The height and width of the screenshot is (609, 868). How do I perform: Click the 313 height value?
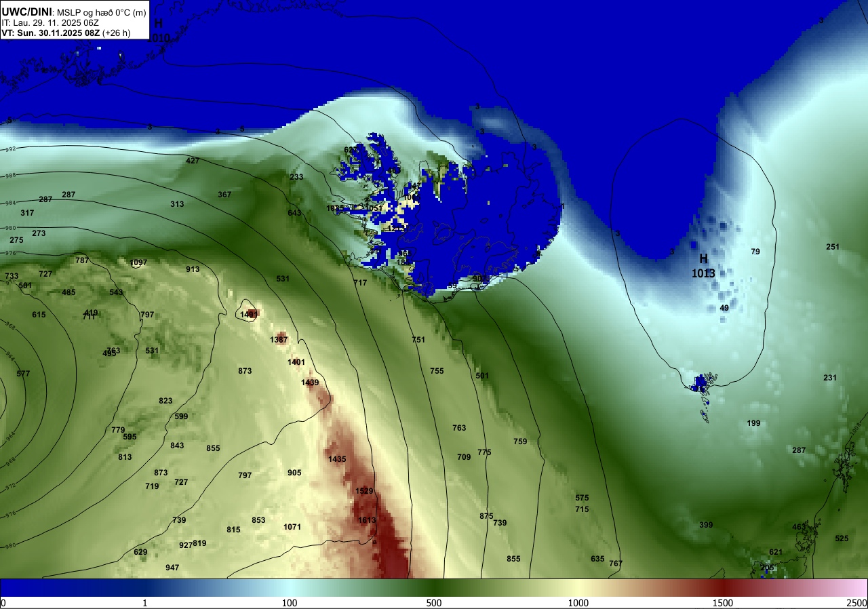tap(177, 204)
